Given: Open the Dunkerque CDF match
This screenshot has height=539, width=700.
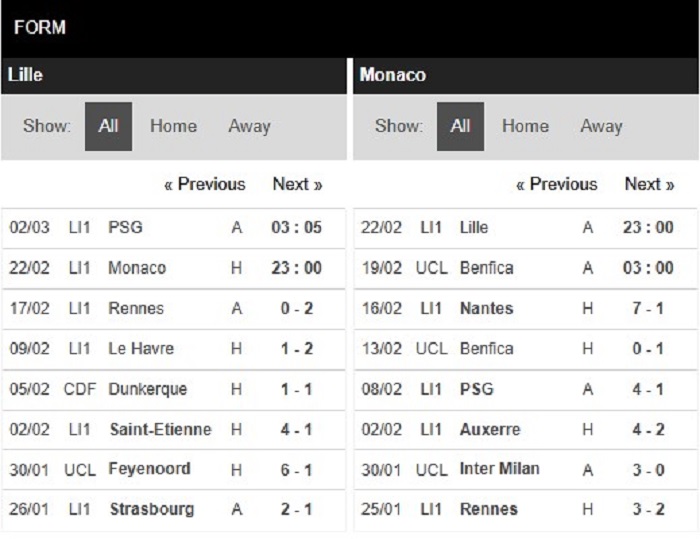Looking at the screenshot, I should 174,389.
